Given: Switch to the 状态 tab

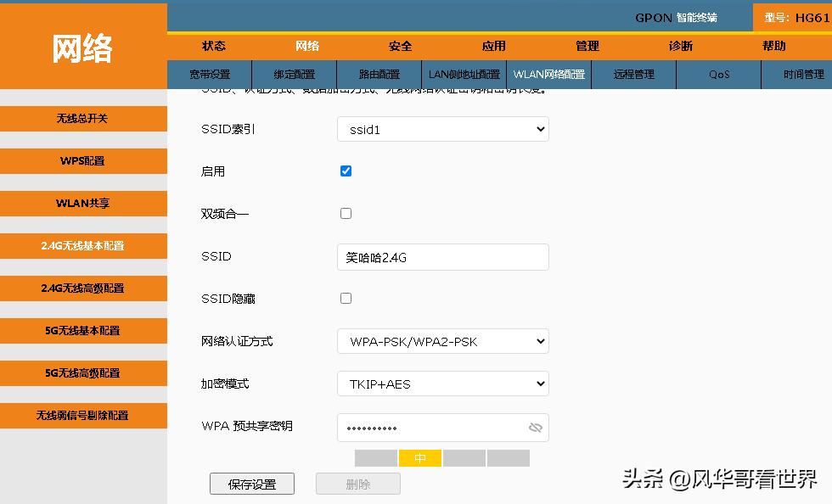Looking at the screenshot, I should pyautogui.click(x=214, y=46).
